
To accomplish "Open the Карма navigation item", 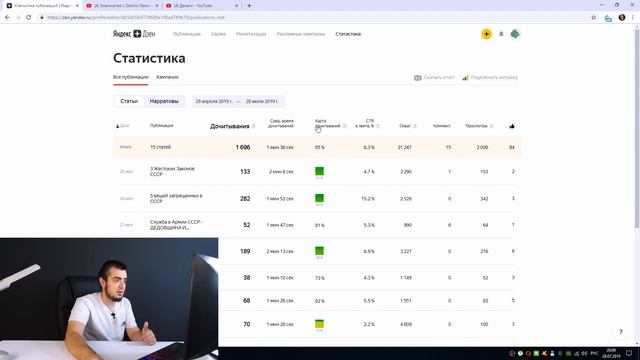I will tap(218, 34).
